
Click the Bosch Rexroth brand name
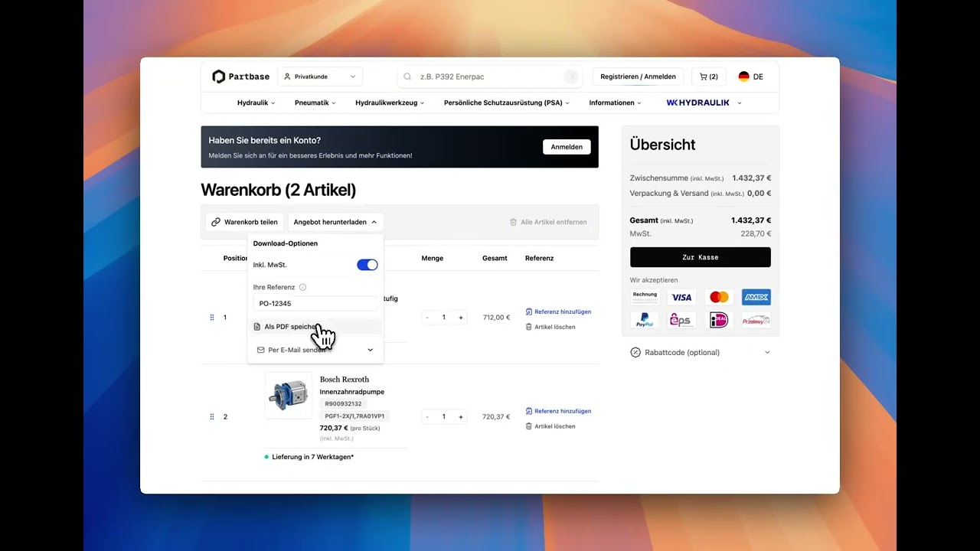(x=345, y=380)
